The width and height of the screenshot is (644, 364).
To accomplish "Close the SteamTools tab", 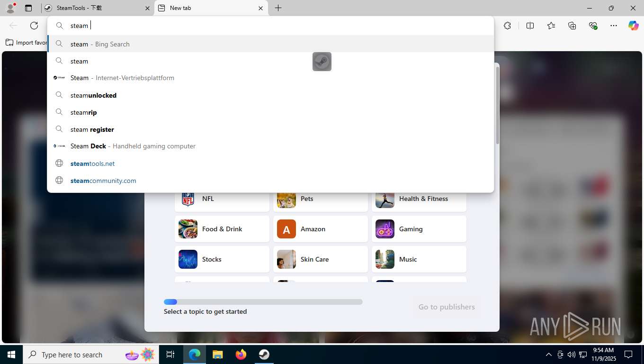I will coord(147,8).
